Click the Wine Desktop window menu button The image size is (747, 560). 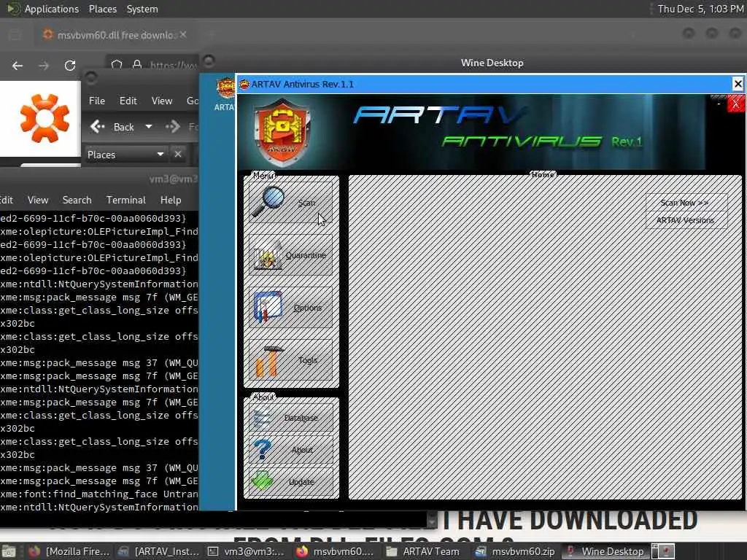[208, 61]
